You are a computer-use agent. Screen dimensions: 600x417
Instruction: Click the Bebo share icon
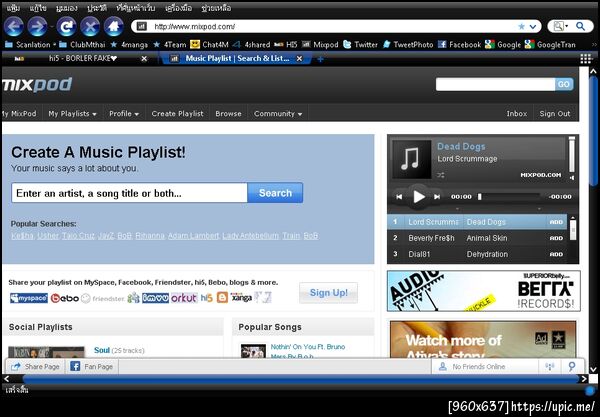pyautogui.click(x=65, y=298)
